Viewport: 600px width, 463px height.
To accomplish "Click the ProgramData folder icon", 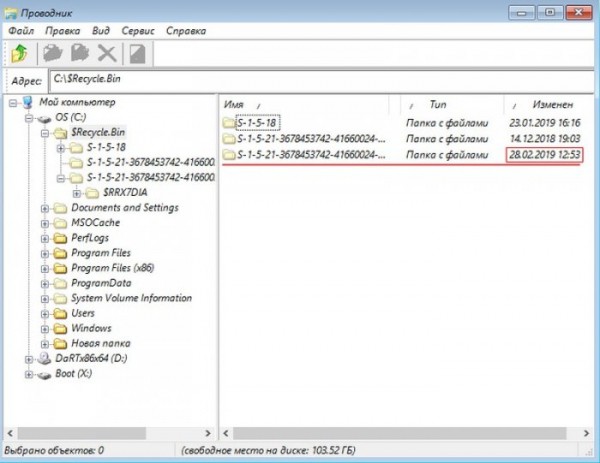I will tap(60, 284).
